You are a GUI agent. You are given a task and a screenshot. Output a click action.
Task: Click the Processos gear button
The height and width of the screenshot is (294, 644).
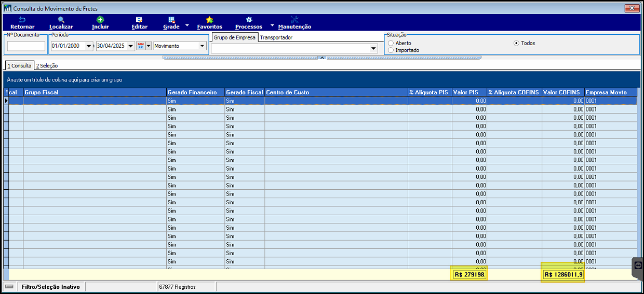pos(249,23)
